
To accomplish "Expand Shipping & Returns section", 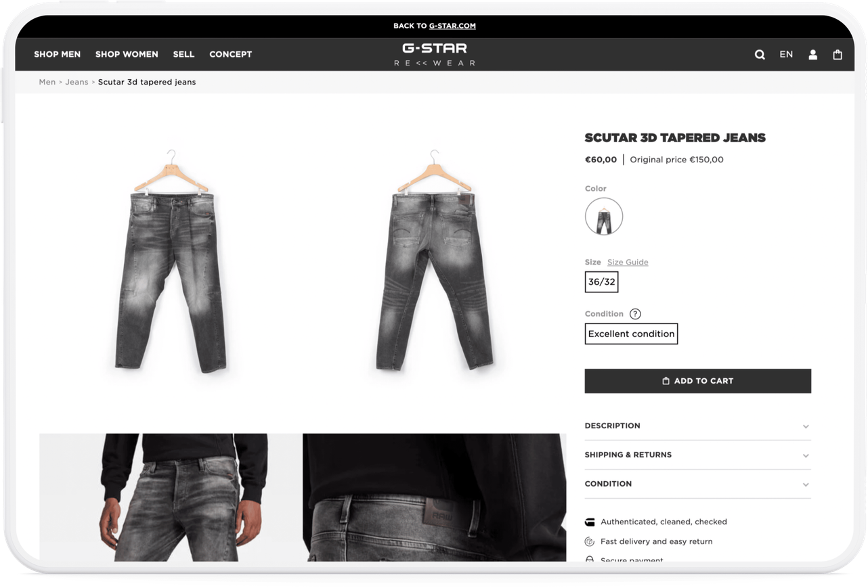I will coord(697,455).
